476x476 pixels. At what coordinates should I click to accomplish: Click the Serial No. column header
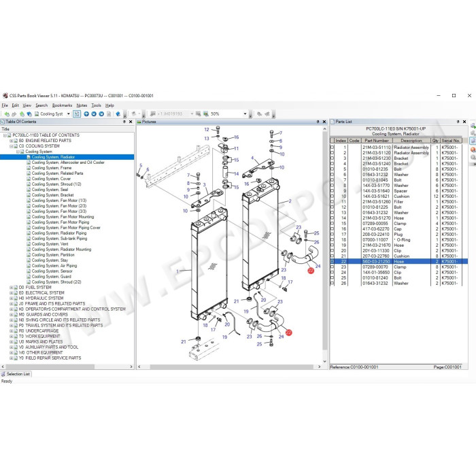pos(451,141)
